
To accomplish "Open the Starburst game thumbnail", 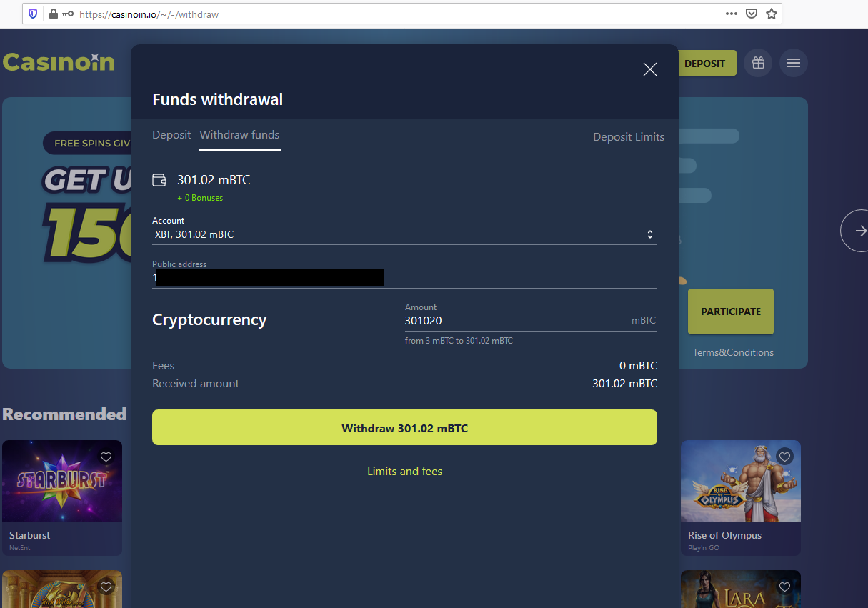I will click(62, 481).
